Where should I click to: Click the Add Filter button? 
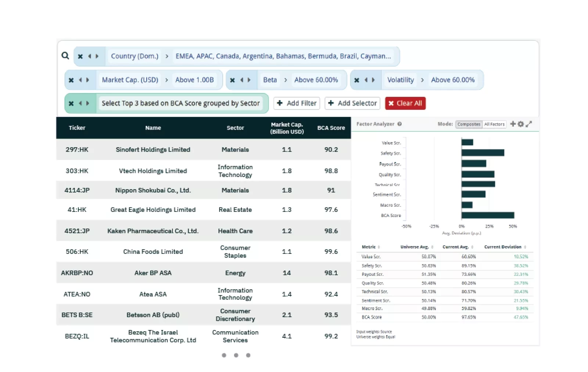click(x=297, y=103)
